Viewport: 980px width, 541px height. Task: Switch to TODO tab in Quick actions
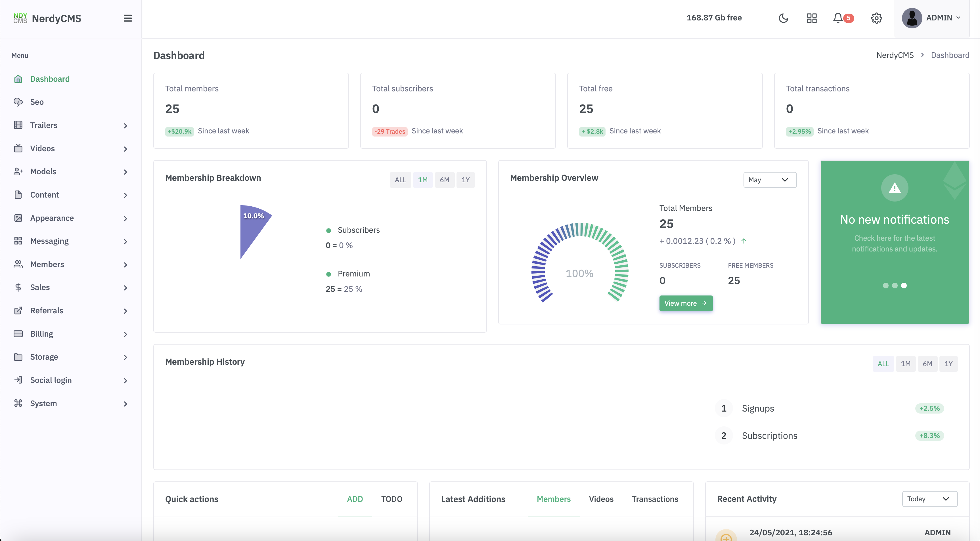(x=391, y=499)
